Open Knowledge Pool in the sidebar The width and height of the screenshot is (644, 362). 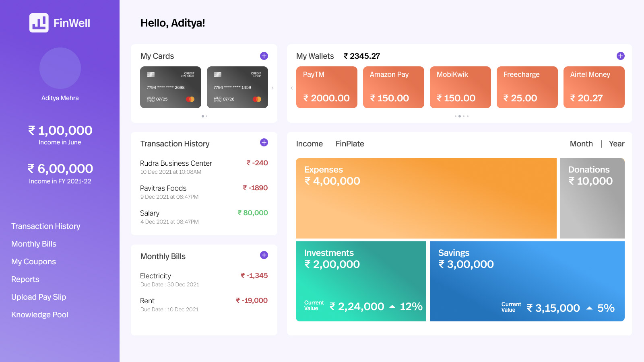pos(40,315)
